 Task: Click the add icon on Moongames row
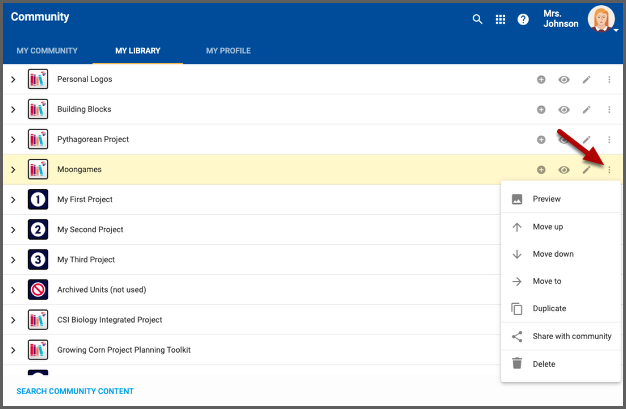click(x=541, y=170)
